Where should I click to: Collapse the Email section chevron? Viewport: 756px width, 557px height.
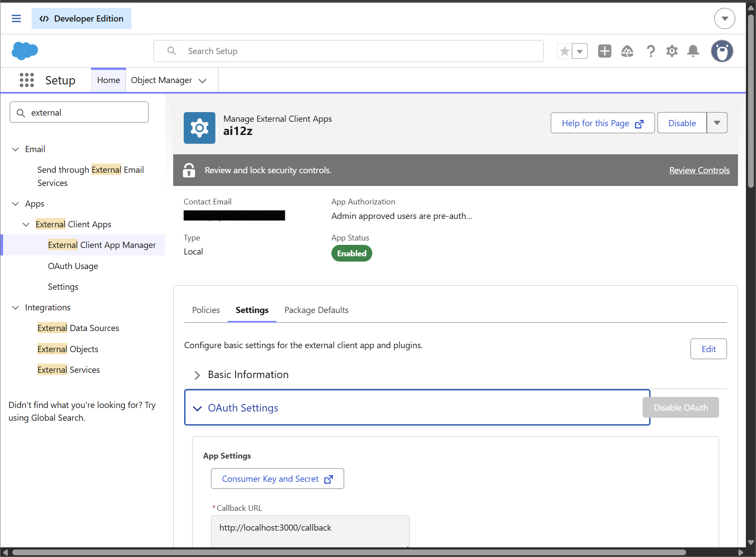click(x=15, y=149)
